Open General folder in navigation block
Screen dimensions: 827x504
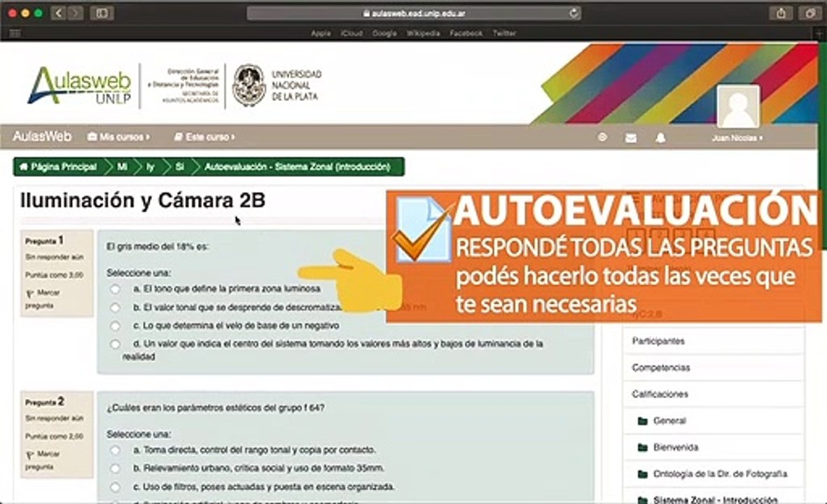(669, 421)
